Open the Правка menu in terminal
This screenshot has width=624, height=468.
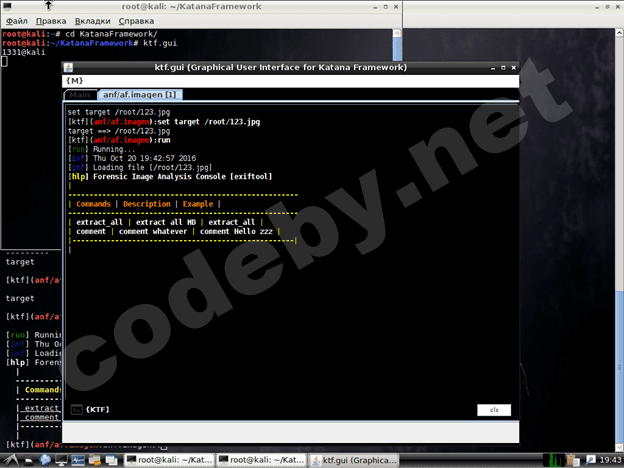pyautogui.click(x=51, y=21)
